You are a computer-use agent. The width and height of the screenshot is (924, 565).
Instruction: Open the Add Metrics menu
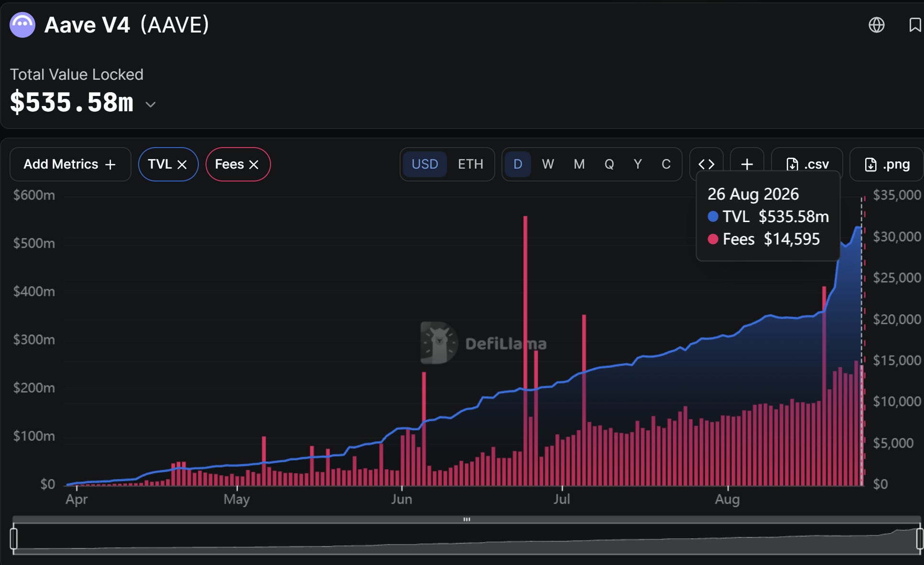click(70, 164)
